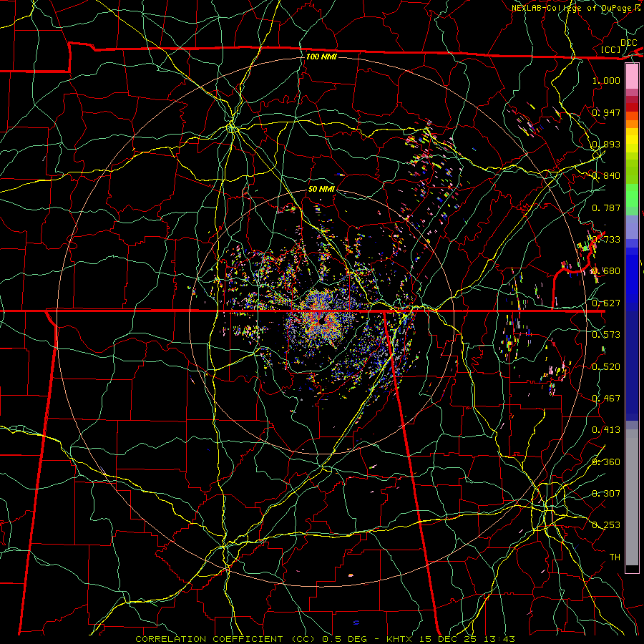Select the 0.520 scale value
This screenshot has height=644, width=644.
coord(606,367)
